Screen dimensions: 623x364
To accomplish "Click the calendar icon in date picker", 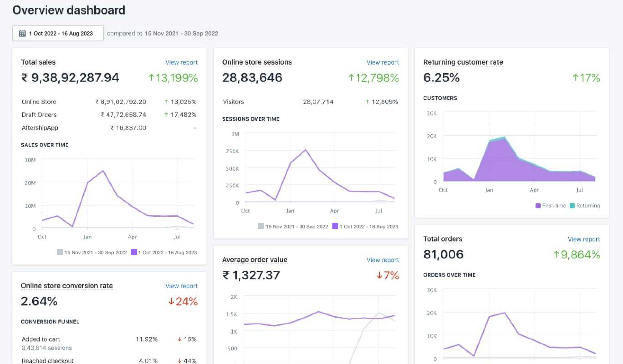I will tap(22, 33).
